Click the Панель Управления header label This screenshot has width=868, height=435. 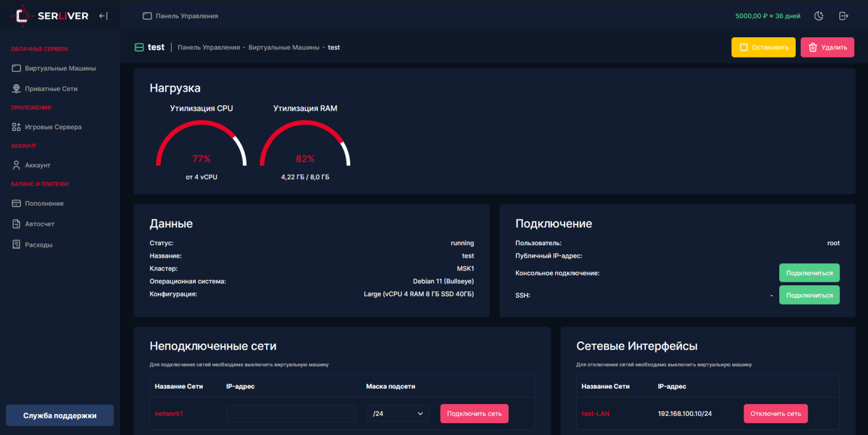click(187, 16)
